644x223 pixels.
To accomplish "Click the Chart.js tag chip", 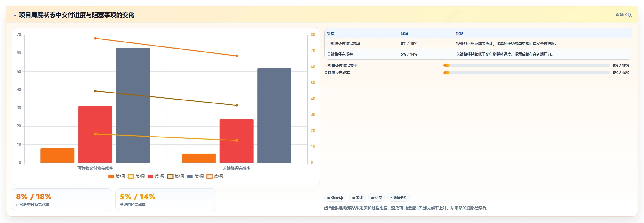I will click(335, 198).
